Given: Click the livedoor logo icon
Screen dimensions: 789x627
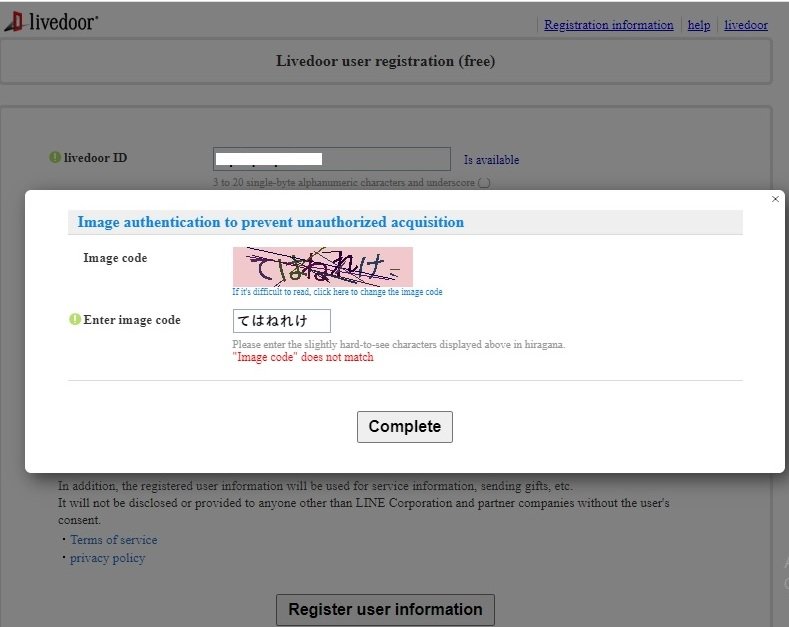Looking at the screenshot, I should [14, 22].
